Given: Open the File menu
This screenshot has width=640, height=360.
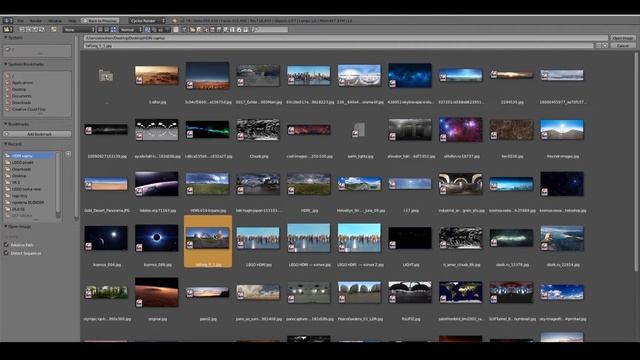Looking at the screenshot, I should 20,20.
